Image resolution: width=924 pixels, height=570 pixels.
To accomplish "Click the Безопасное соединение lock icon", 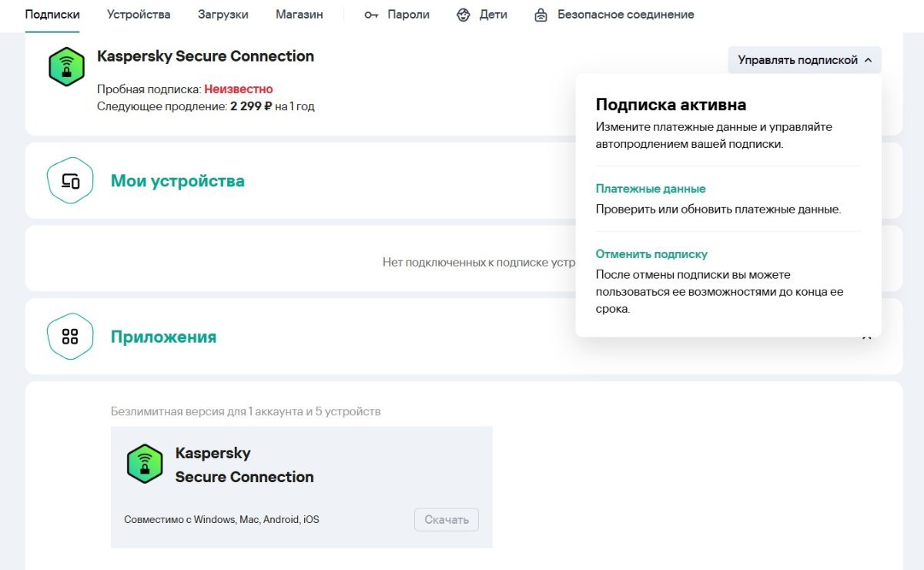I will coord(541,15).
